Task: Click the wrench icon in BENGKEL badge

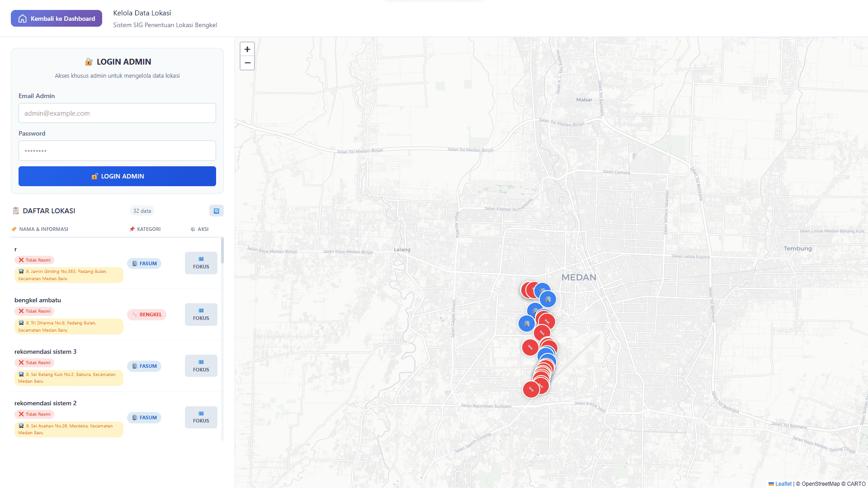Action: [135, 314]
